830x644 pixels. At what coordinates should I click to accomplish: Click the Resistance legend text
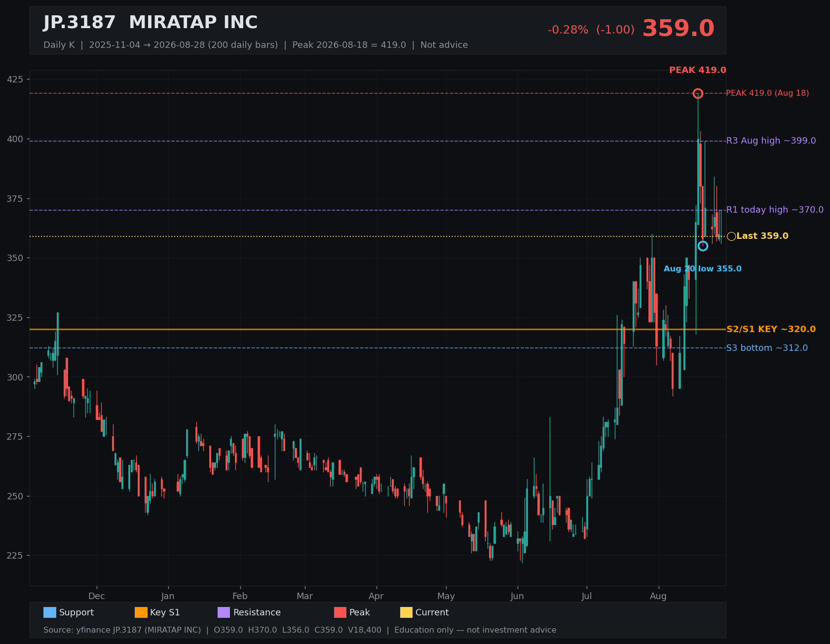(257, 612)
